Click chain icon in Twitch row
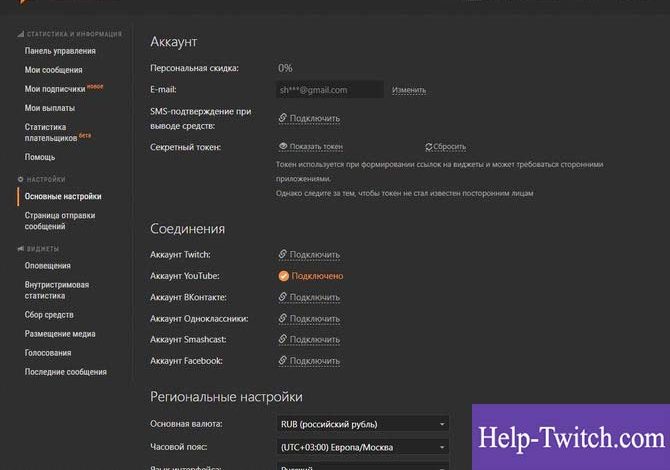This screenshot has width=670, height=470. click(x=282, y=254)
